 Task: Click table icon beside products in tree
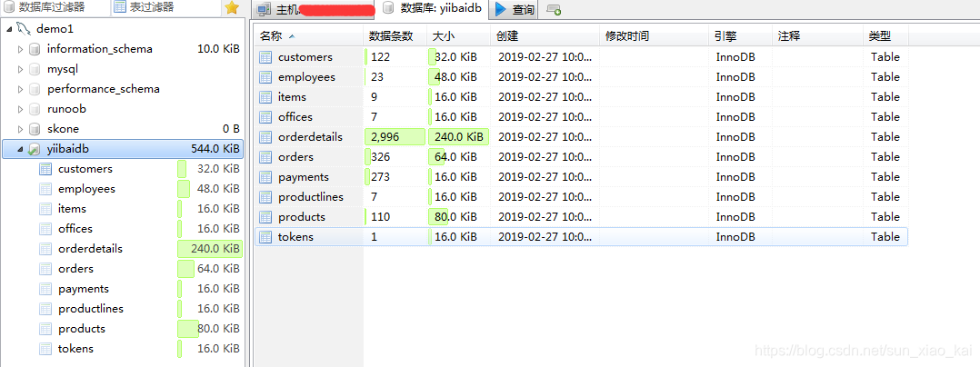coord(45,328)
